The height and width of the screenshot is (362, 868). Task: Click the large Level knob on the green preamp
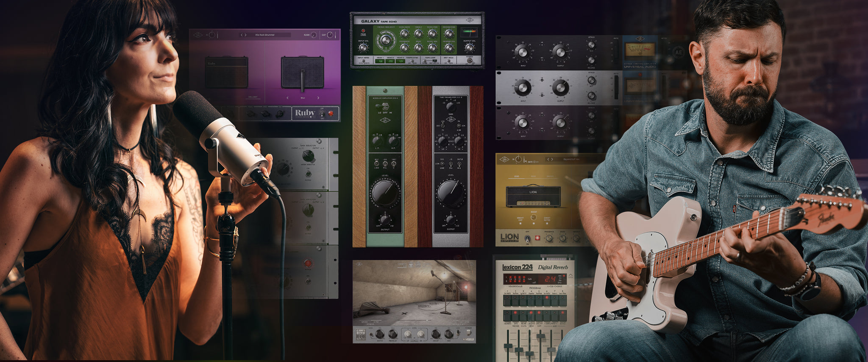pyautogui.click(x=385, y=193)
